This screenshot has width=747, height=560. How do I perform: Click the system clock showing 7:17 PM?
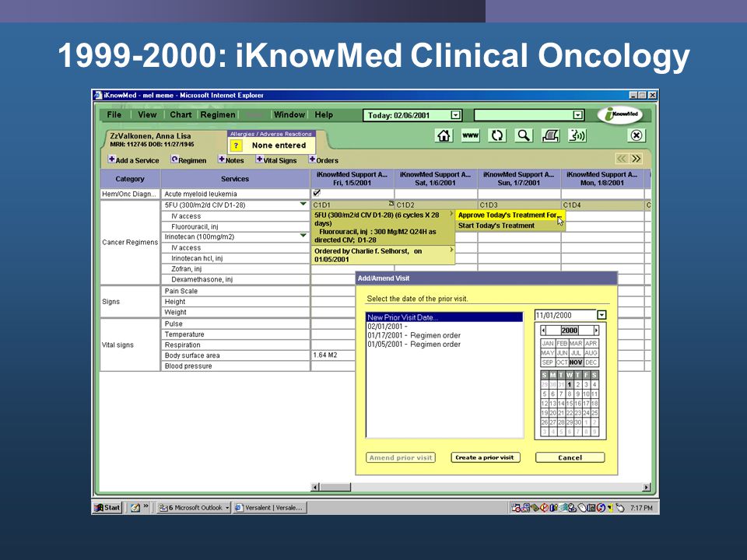[641, 508]
